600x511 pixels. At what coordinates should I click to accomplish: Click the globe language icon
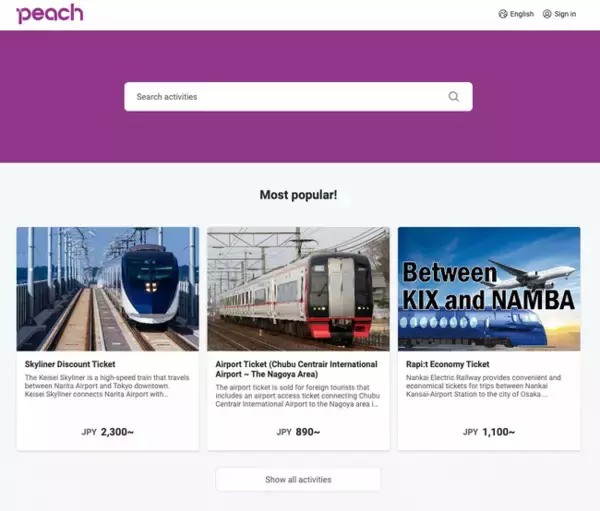pyautogui.click(x=503, y=14)
